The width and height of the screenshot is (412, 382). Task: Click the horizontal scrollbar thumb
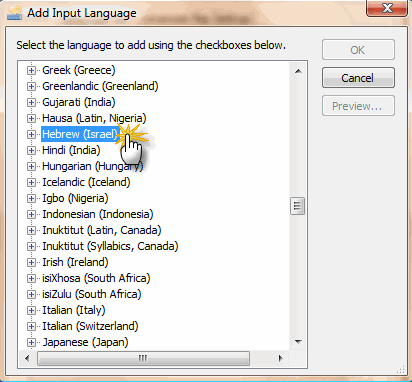tap(144, 358)
